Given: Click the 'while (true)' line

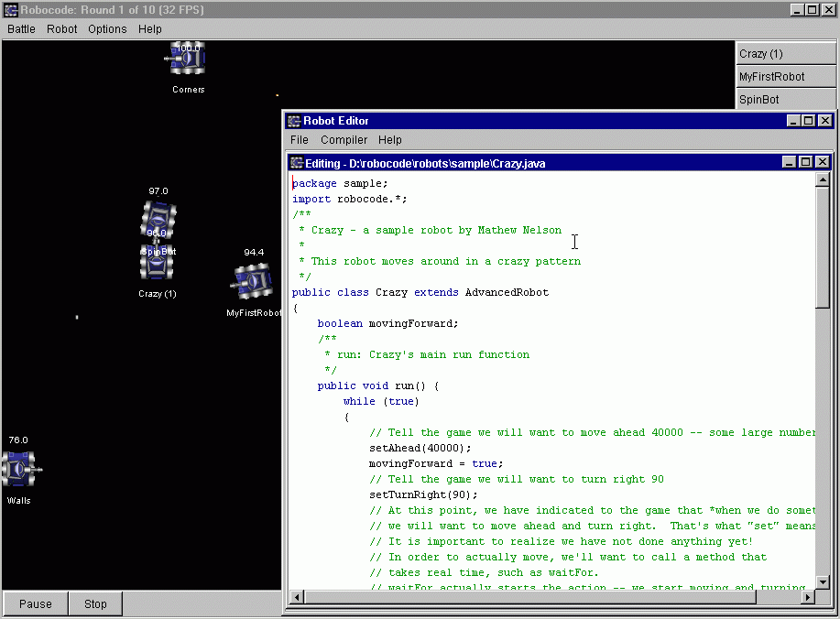Looking at the screenshot, I should click(381, 401).
